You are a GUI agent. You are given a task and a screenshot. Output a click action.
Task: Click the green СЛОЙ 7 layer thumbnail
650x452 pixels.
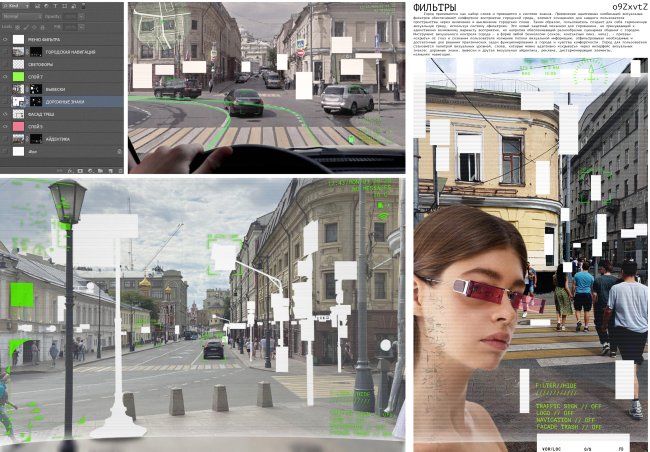(17, 76)
